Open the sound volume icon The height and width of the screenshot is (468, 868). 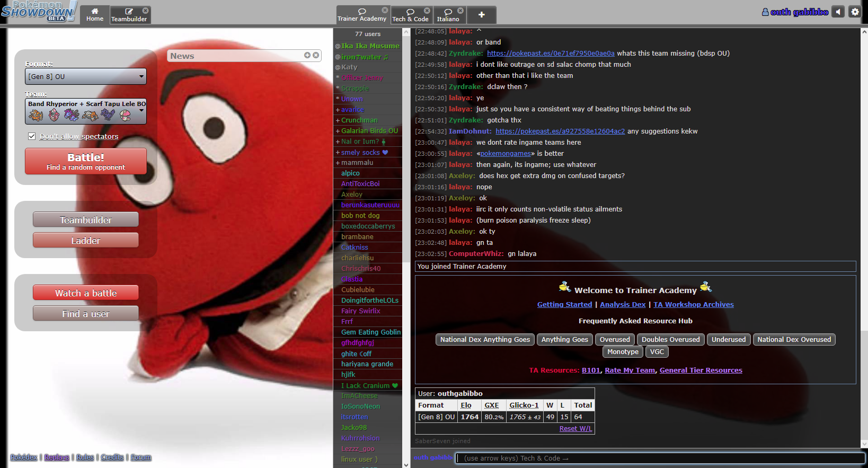838,12
